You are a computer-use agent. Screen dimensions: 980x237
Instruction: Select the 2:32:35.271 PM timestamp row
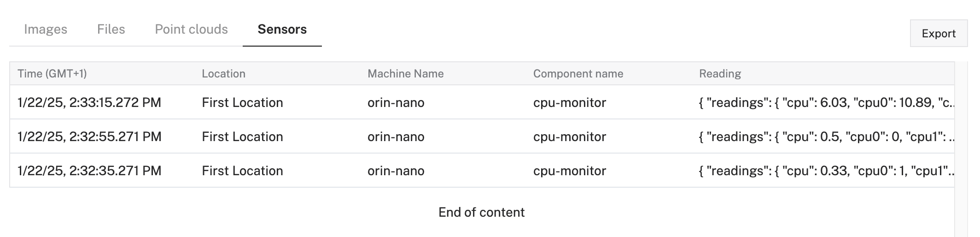pyautogui.click(x=89, y=171)
